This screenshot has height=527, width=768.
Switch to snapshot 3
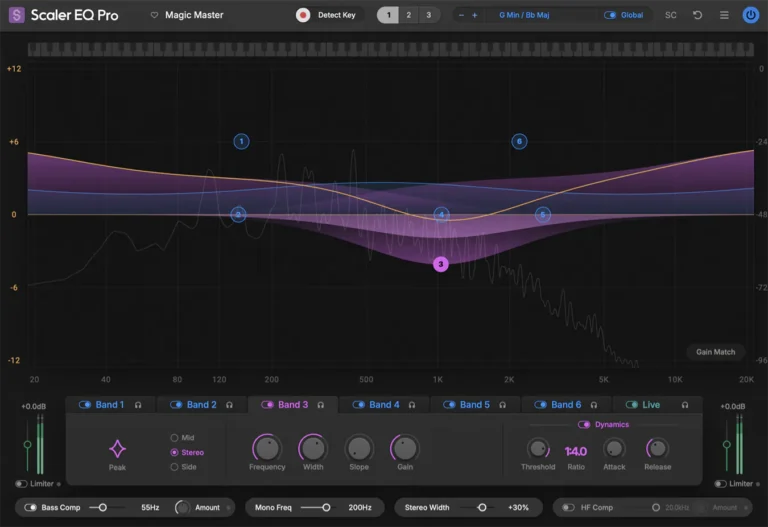tap(429, 15)
